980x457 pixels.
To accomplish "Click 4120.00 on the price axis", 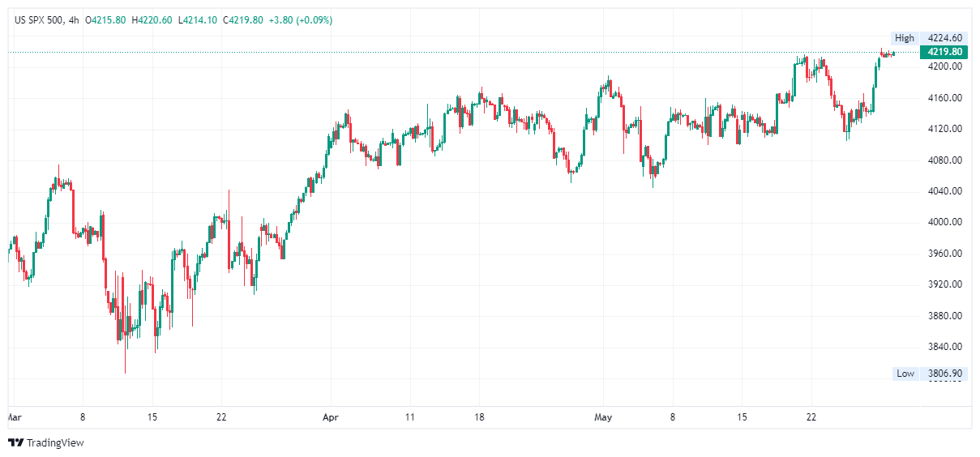I will (x=944, y=129).
